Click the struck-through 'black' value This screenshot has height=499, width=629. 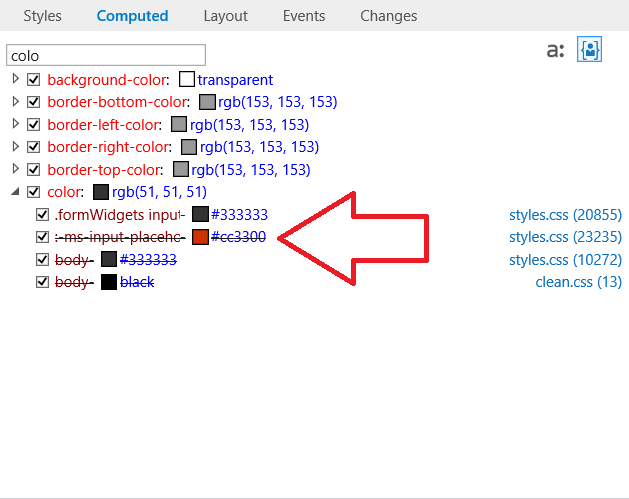[137, 282]
